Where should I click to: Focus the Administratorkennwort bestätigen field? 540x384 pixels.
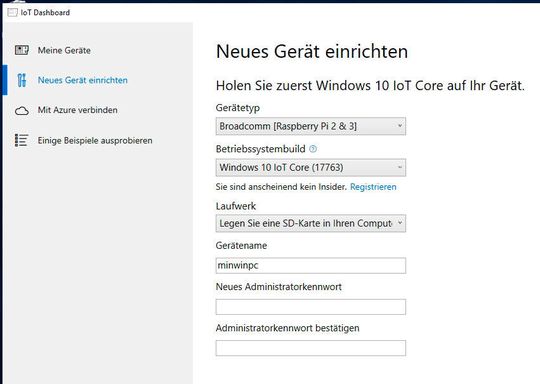(311, 348)
